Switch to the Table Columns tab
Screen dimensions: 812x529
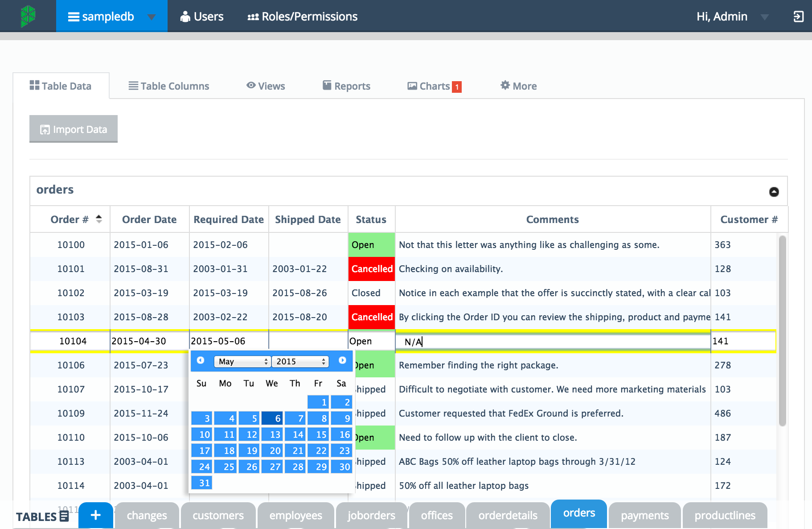click(x=169, y=86)
